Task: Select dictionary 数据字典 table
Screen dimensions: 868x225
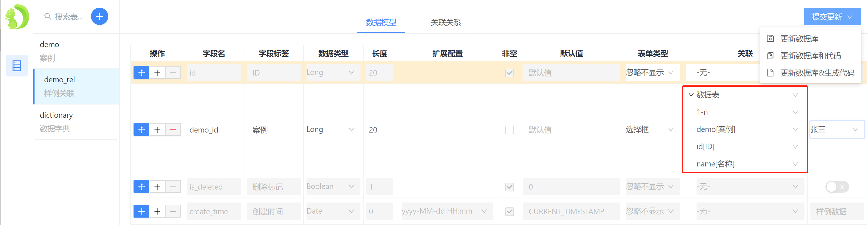Action: tap(76, 122)
